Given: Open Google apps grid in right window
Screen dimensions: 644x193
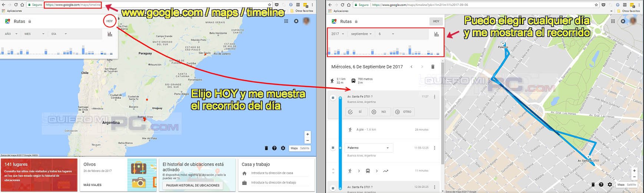Looking at the screenshot, I should point(613,21).
